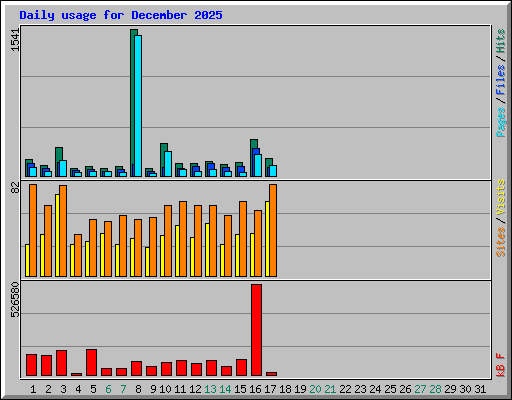The width and height of the screenshot is (512, 400).
Task: Click the 526580 KB axis label
Action: (x=15, y=299)
